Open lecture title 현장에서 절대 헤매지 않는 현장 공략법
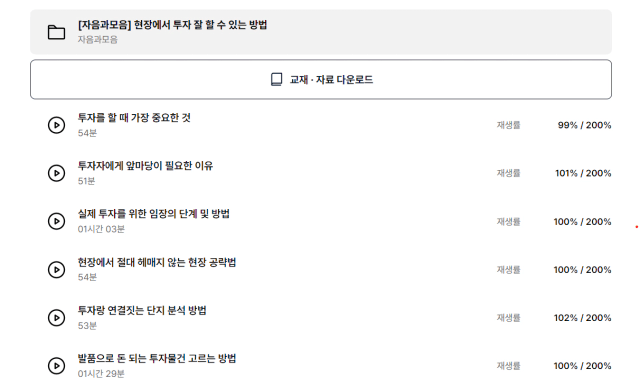 point(157,262)
